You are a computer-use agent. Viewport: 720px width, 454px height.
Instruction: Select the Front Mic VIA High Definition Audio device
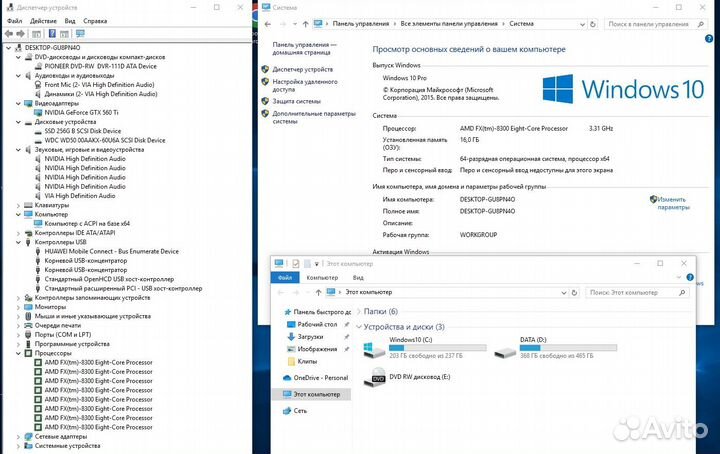point(99,84)
